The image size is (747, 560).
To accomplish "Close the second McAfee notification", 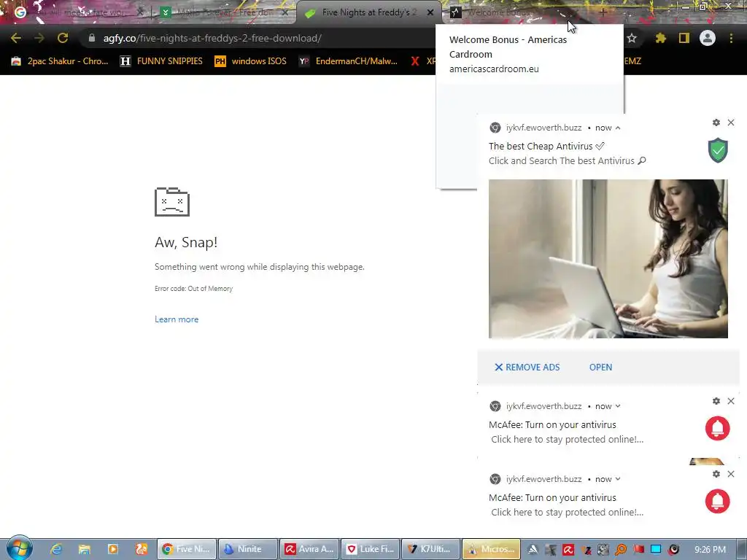I will click(731, 474).
